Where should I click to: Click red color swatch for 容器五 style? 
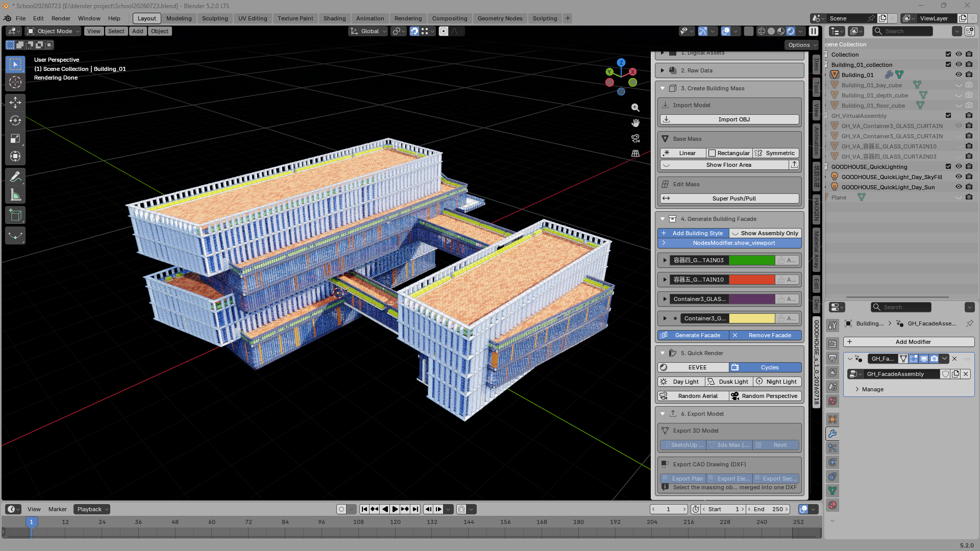click(752, 280)
